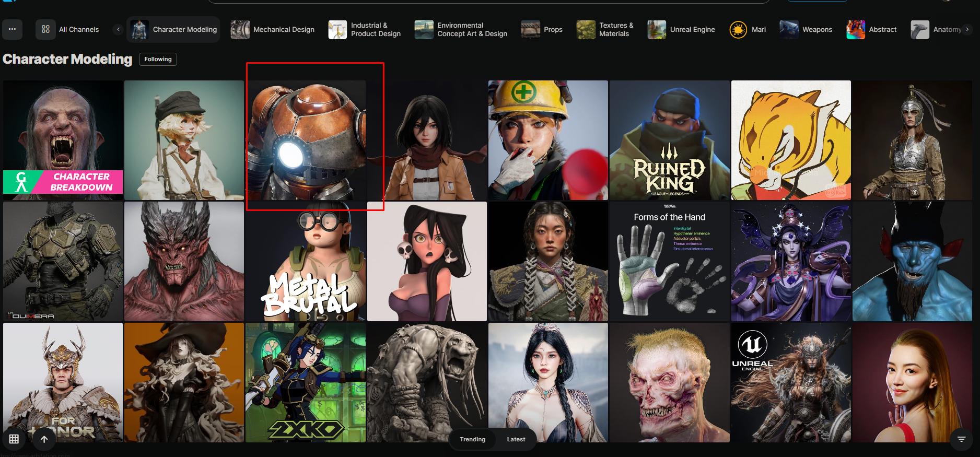Open the Weapons channel
This screenshot has width=980, height=457.
point(806,29)
